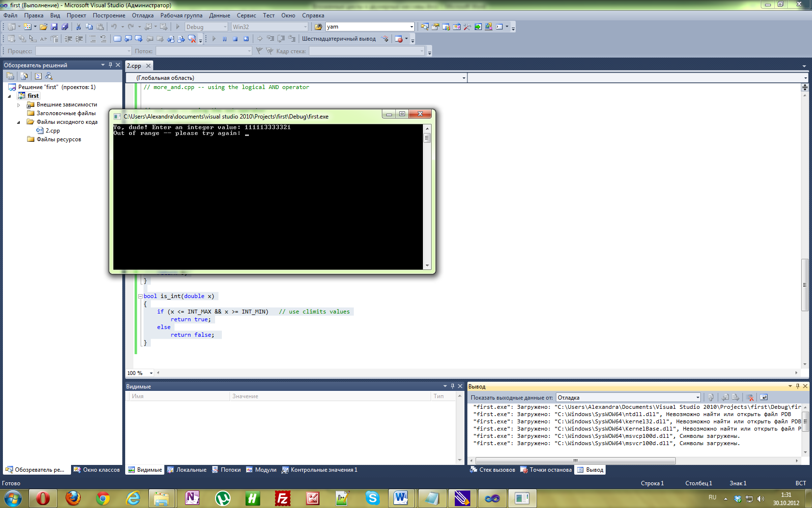The height and width of the screenshot is (508, 812).
Task: Open FileZilla from the taskbar
Action: (x=283, y=498)
